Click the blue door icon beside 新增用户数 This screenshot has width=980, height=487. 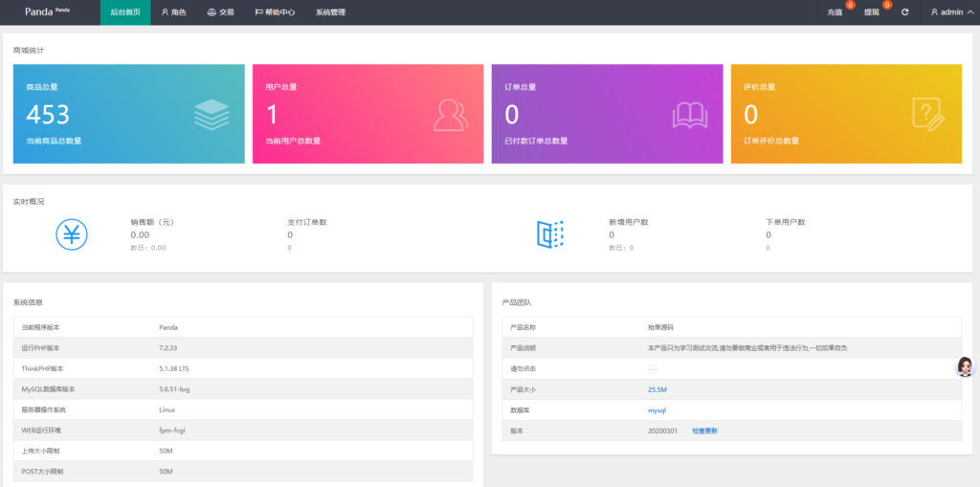click(x=550, y=234)
